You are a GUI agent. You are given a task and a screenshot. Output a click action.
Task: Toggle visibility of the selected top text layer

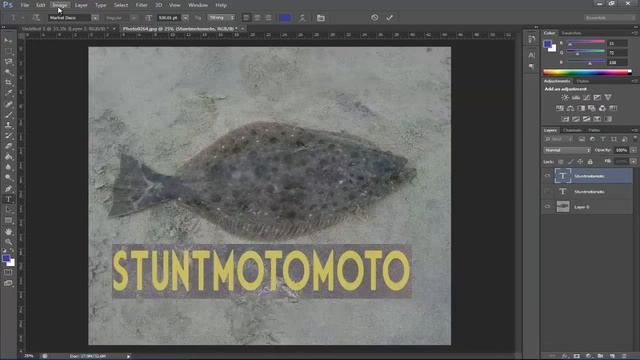[547, 176]
